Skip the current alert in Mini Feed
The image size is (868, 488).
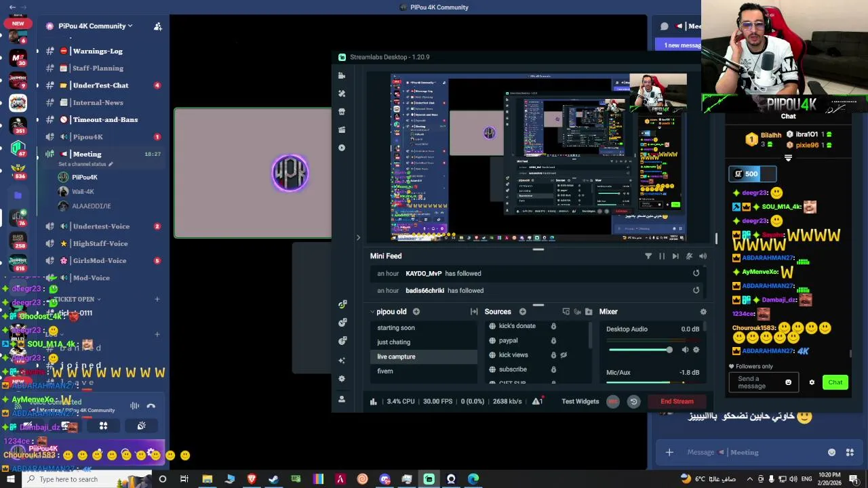pyautogui.click(x=675, y=256)
